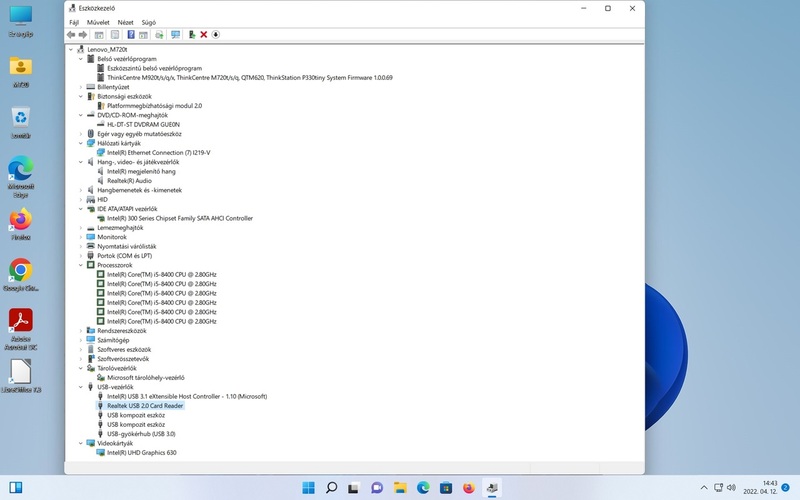Open File Explorer from the taskbar
800x500 pixels.
click(x=400, y=488)
